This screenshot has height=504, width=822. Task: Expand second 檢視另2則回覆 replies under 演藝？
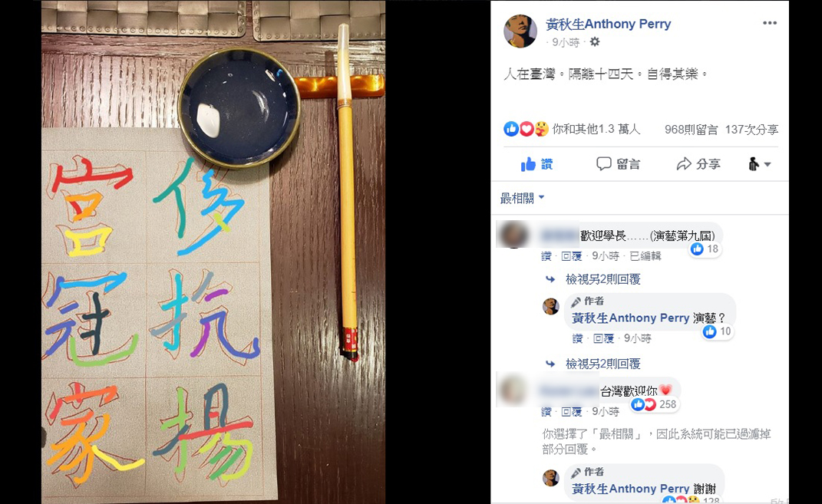(x=602, y=364)
